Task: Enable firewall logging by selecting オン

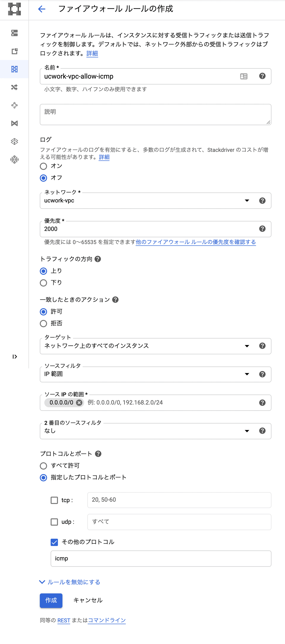Action: (43, 166)
